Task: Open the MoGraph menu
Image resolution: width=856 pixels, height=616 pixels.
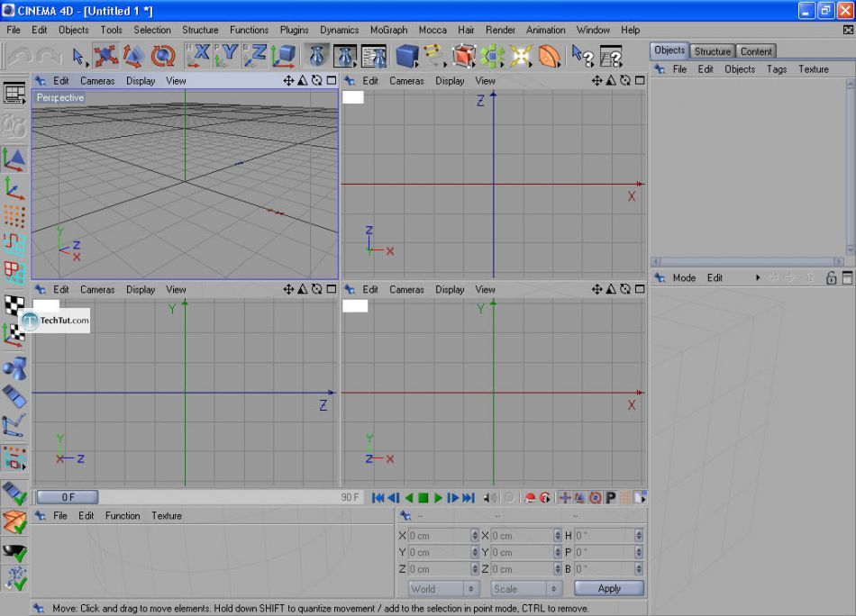Action: click(388, 30)
